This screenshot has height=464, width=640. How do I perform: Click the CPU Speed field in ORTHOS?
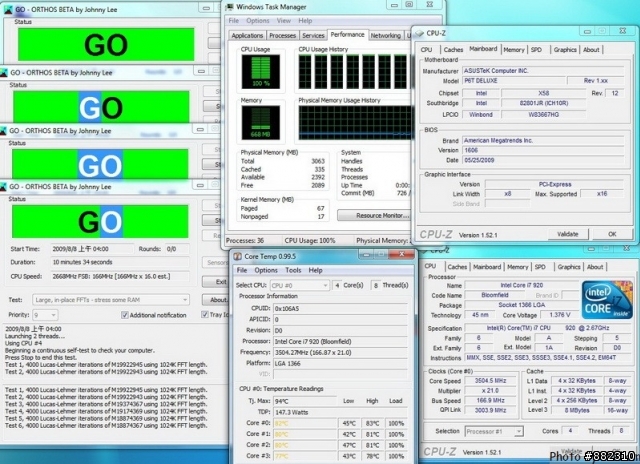tap(120, 276)
